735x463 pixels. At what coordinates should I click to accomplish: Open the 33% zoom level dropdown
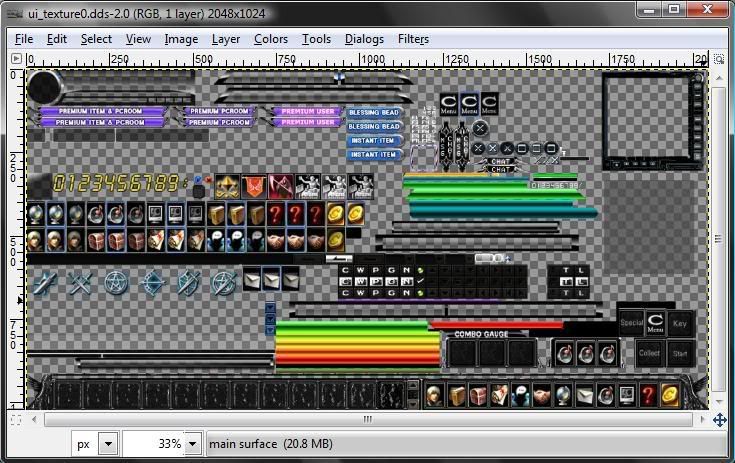coord(193,443)
